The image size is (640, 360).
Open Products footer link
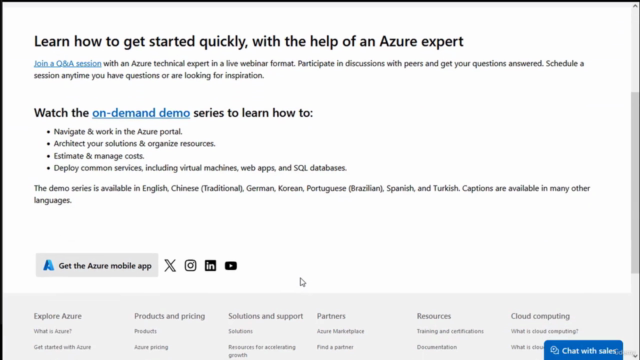(145, 331)
